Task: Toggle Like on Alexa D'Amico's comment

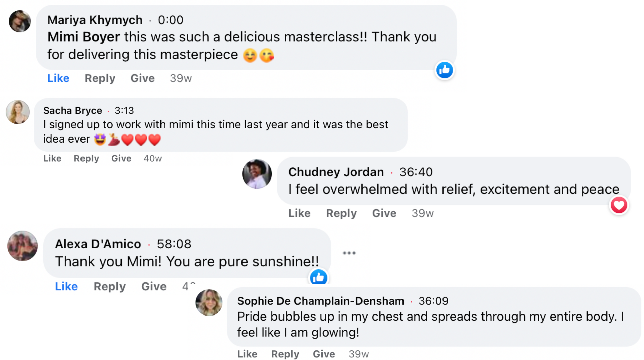Action: pos(66,286)
